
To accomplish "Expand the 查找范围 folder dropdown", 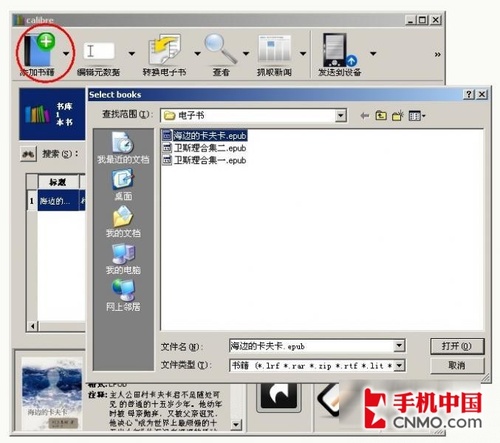I will (x=340, y=116).
